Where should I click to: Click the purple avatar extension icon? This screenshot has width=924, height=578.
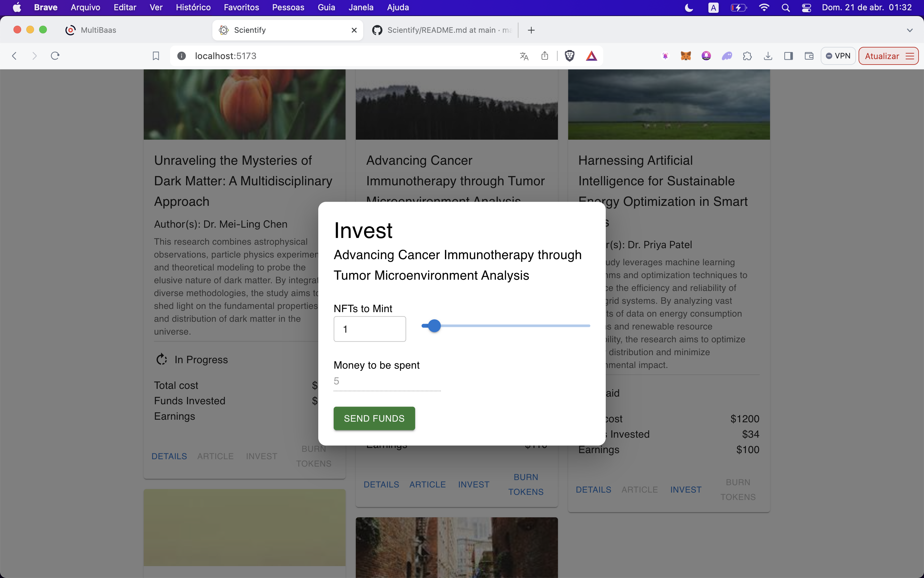[706, 56]
